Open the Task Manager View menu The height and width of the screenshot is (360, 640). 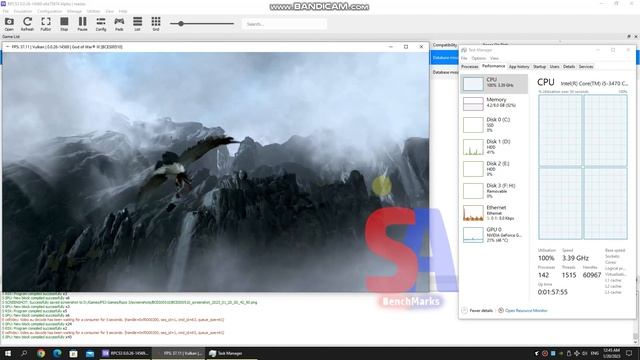494,58
